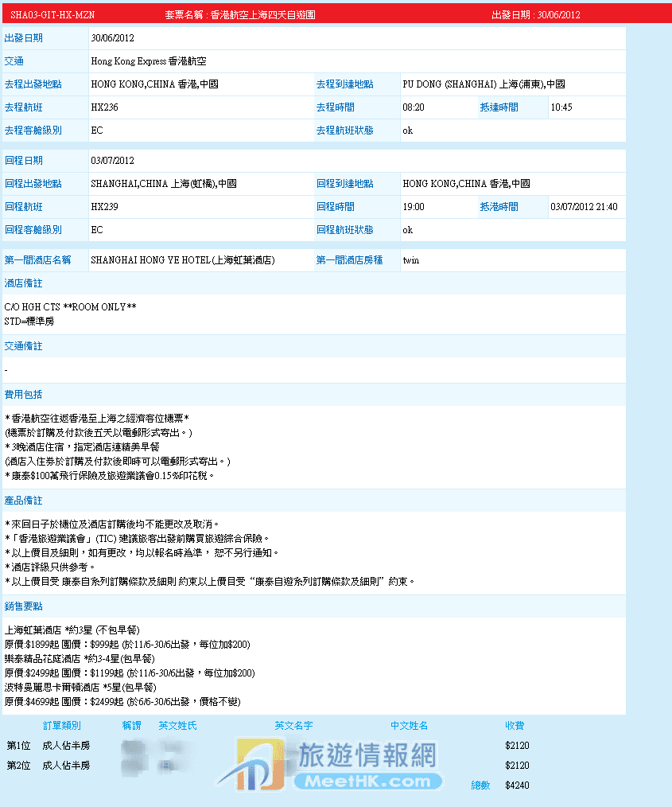
Task: Click the 交通備註 section header
Action: (24, 347)
